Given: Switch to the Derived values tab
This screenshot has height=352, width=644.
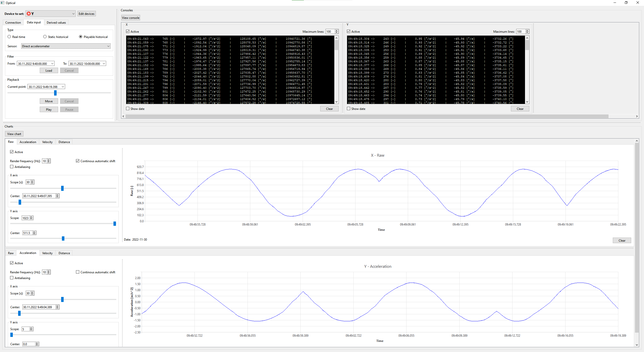Looking at the screenshot, I should tap(56, 22).
